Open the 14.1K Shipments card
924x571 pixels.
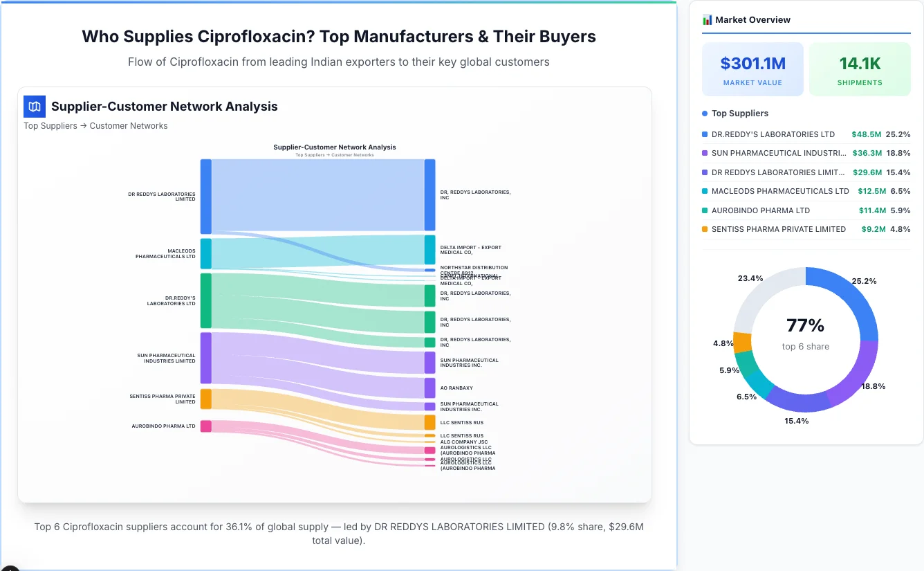tap(860, 69)
